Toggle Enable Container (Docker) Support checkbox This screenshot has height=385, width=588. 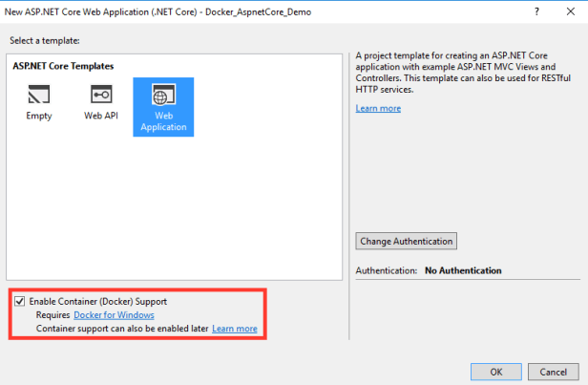19,301
